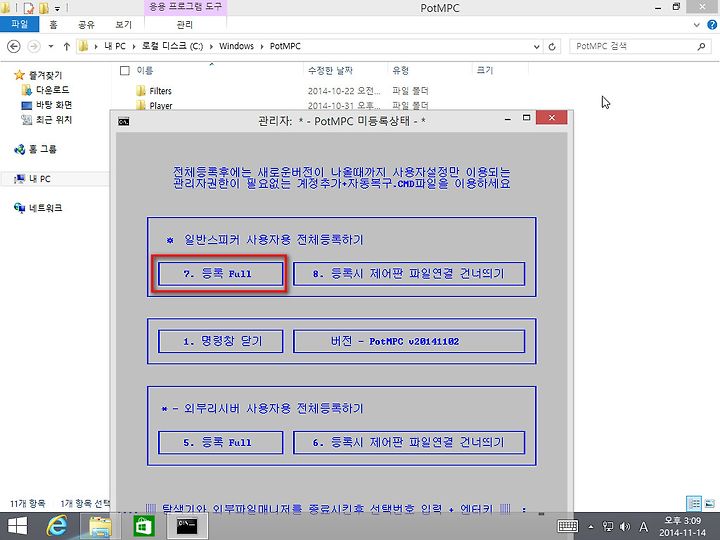The height and width of the screenshot is (540, 720).
Task: Open File Explorer from the taskbar
Action: click(100, 526)
